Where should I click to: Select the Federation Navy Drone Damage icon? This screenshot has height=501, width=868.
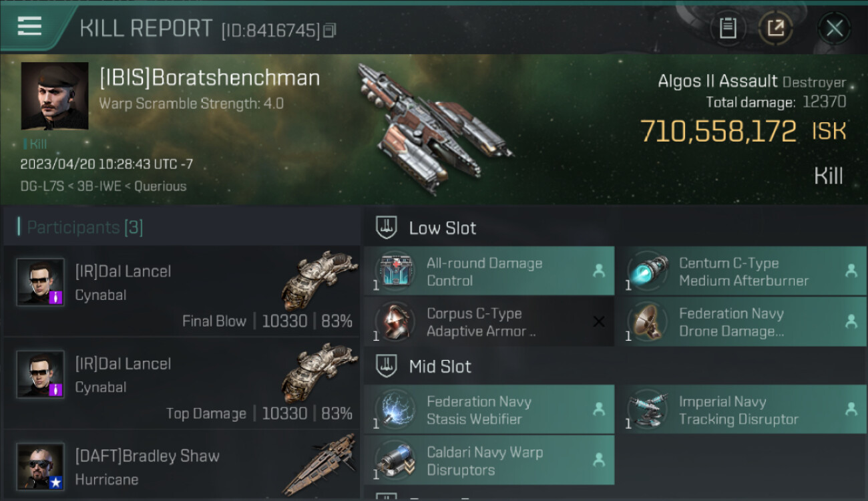click(x=648, y=322)
